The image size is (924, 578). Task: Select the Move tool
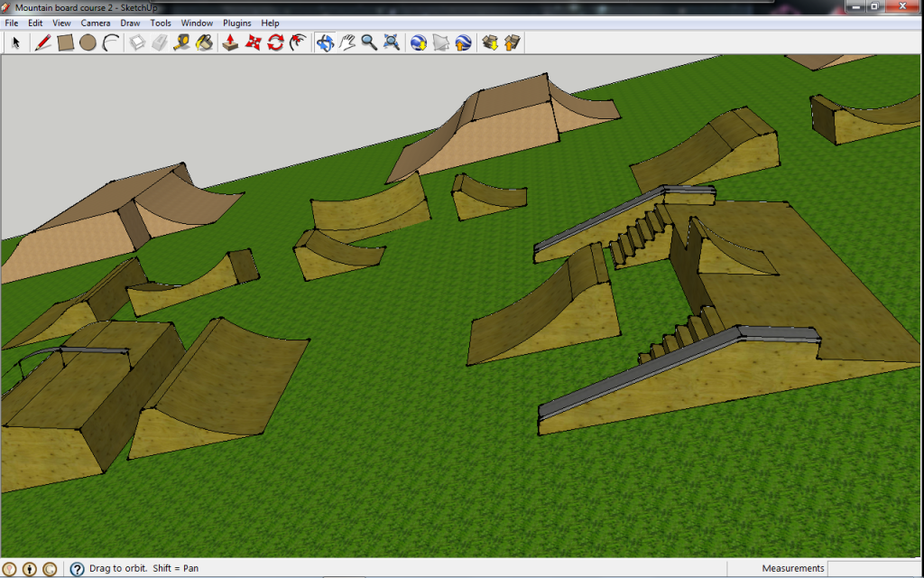point(253,42)
